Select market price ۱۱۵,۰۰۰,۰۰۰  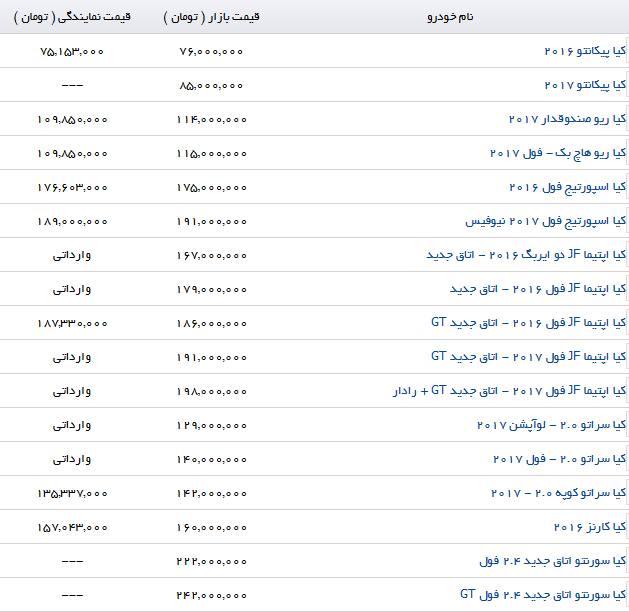coord(211,154)
